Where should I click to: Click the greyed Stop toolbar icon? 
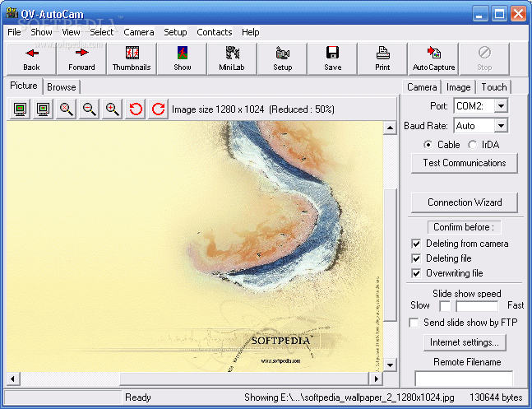(x=484, y=58)
